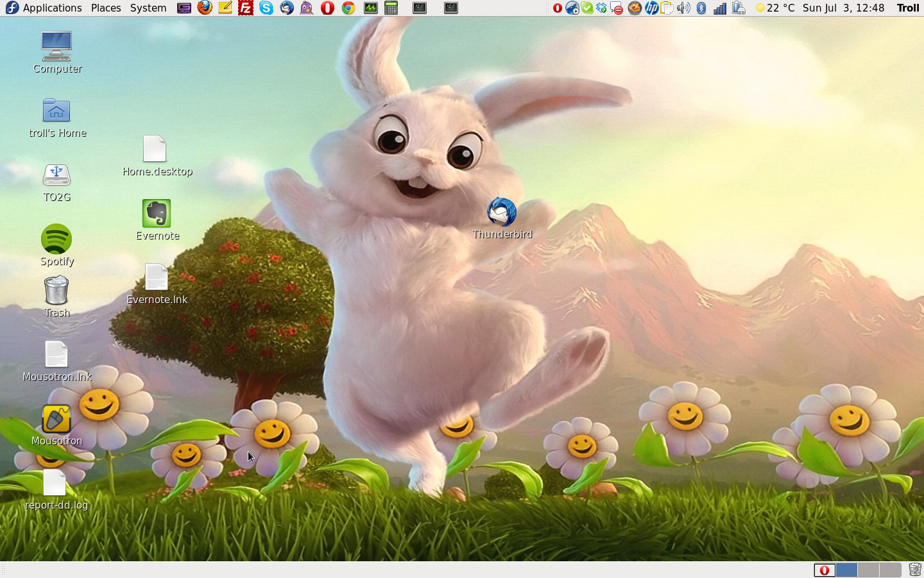This screenshot has height=578, width=924.
Task: Open the volume control speaker icon
Action: tap(683, 8)
